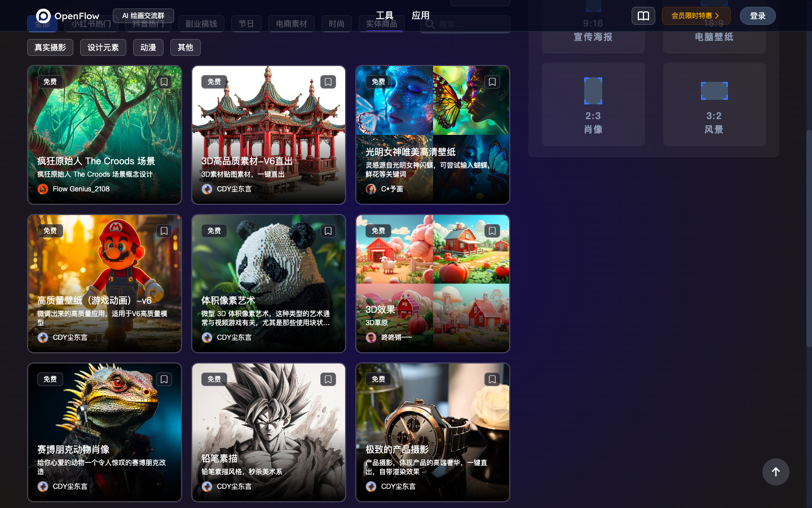The height and width of the screenshot is (508, 812).
Task: Click the 免费 badge on 极致的产品摄影 card
Action: tap(378, 379)
